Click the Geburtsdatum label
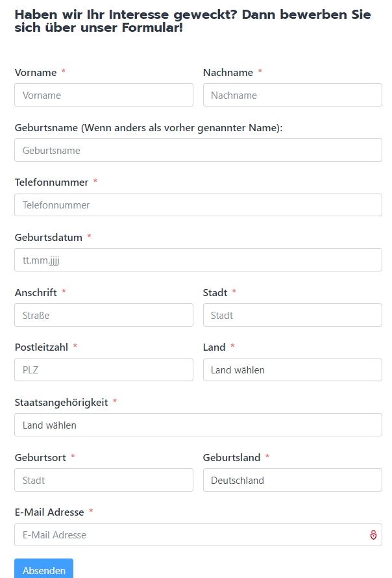392x578 pixels. coord(49,238)
